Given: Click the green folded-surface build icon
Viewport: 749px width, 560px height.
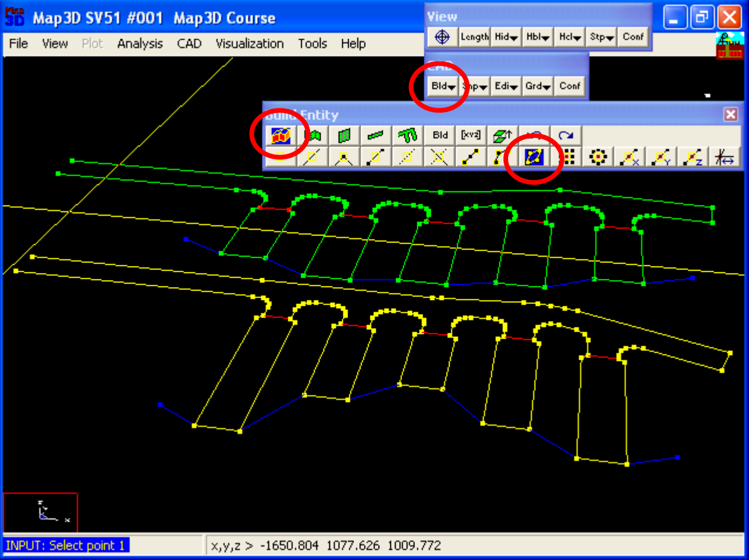Looking at the screenshot, I should (312, 135).
